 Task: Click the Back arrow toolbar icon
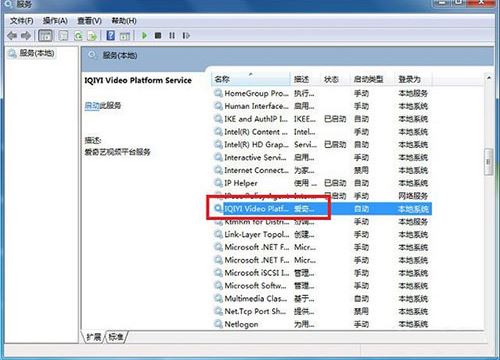(x=12, y=35)
